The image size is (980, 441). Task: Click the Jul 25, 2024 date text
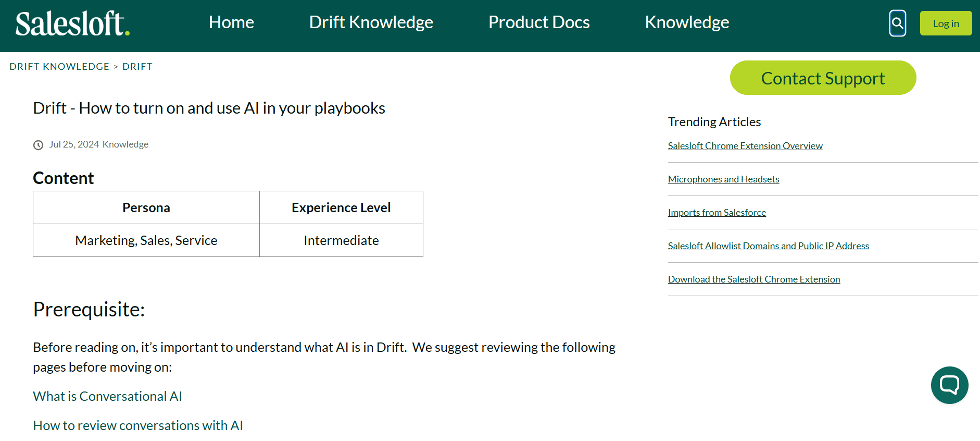[x=74, y=144]
